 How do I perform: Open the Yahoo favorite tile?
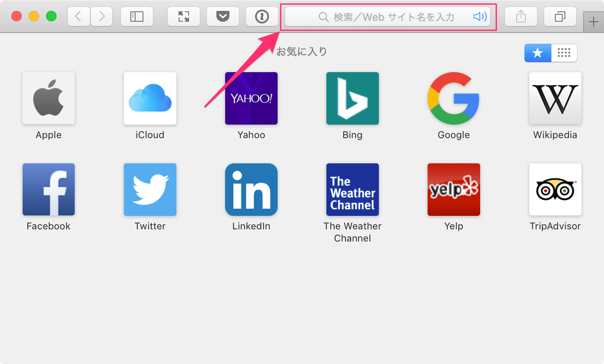(x=251, y=98)
